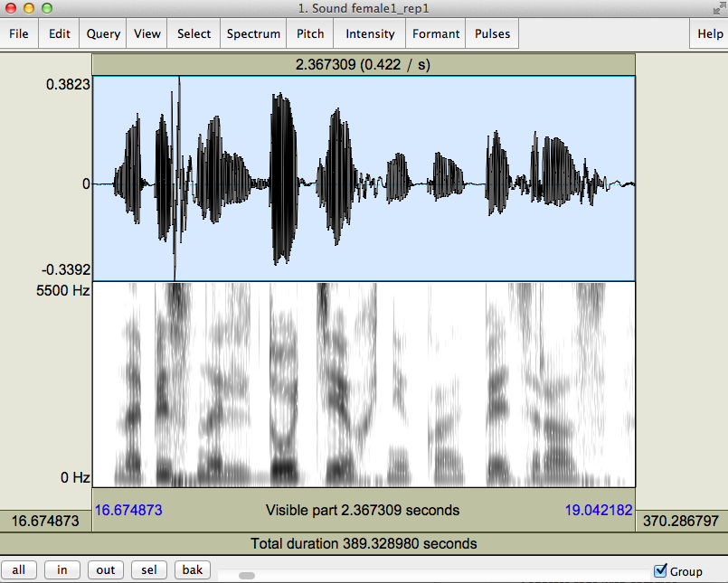
Task: Go back with the 'bak' button
Action: point(193,570)
